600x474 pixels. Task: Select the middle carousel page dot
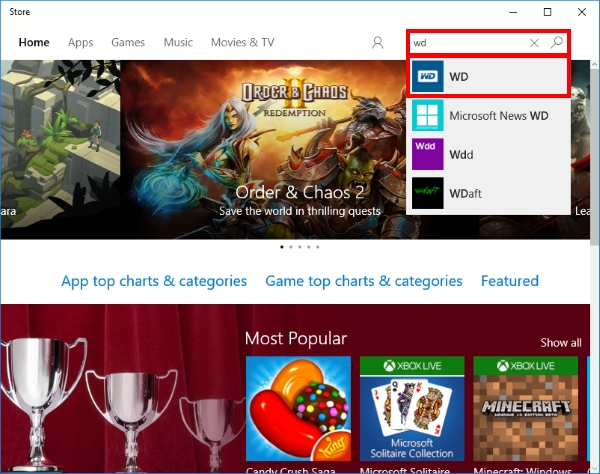(x=300, y=247)
